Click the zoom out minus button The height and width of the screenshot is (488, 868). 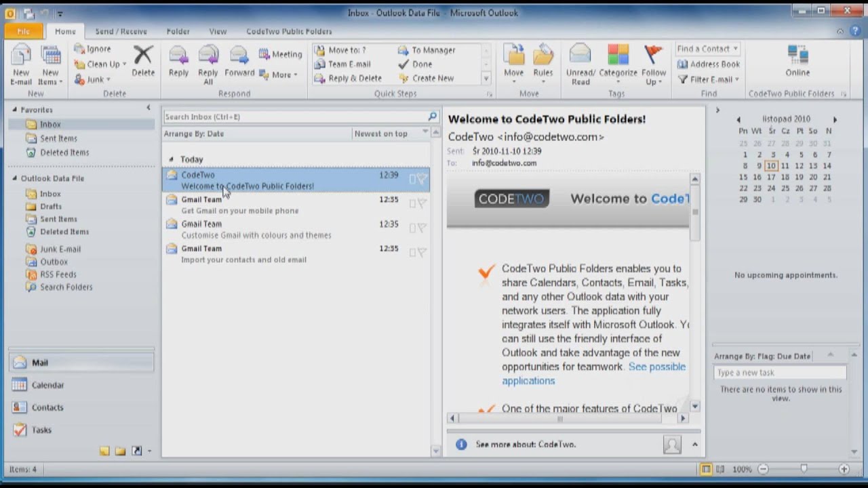pos(763,469)
